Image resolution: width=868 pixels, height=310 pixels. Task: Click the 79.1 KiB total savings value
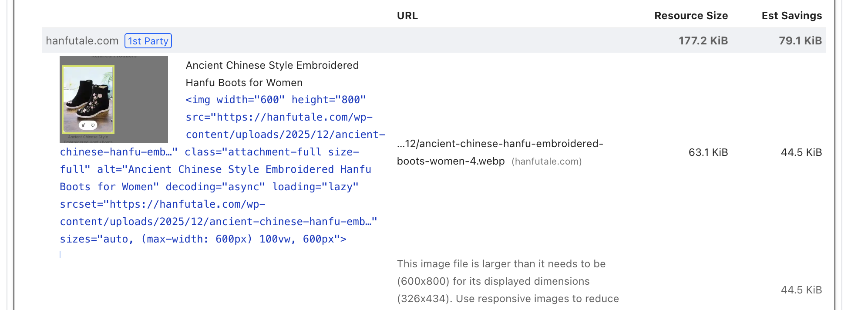click(x=800, y=41)
